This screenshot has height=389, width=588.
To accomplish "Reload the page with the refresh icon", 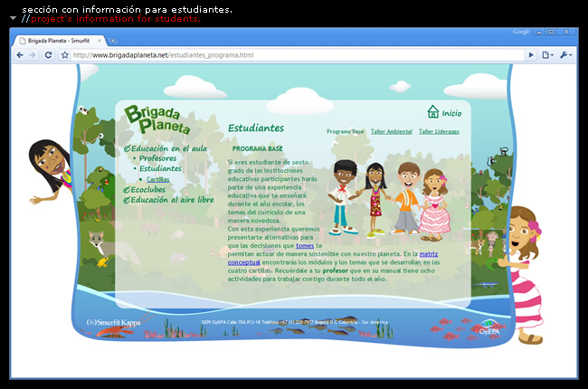I will pos(48,55).
